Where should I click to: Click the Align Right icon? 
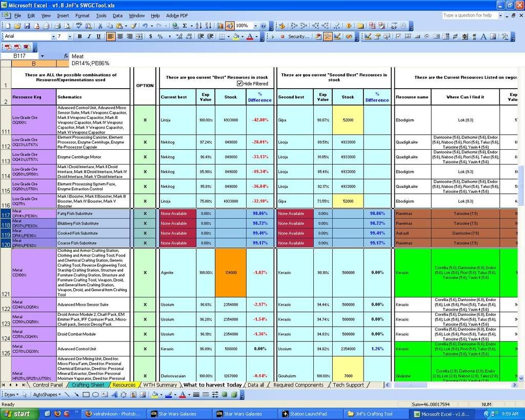click(129, 36)
